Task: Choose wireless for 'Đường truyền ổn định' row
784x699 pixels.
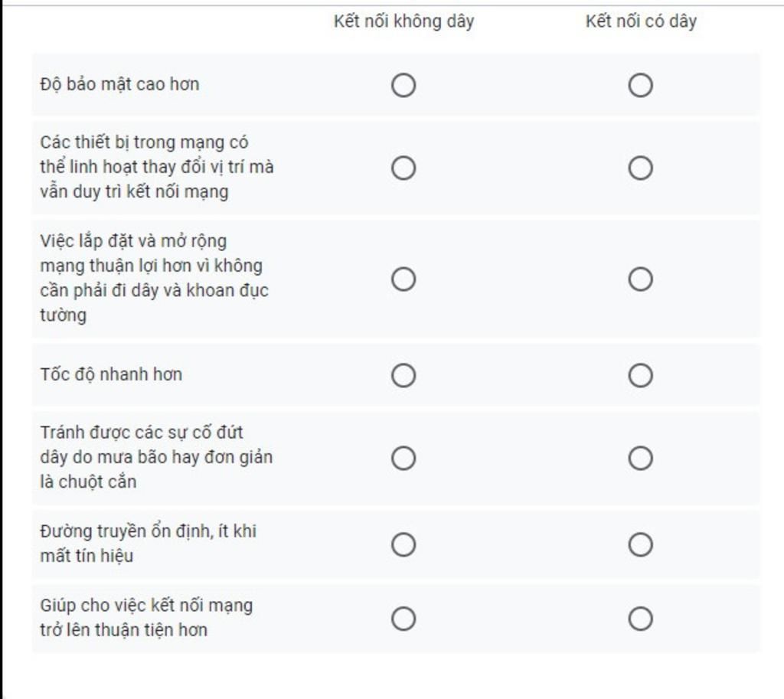Action: (403, 544)
